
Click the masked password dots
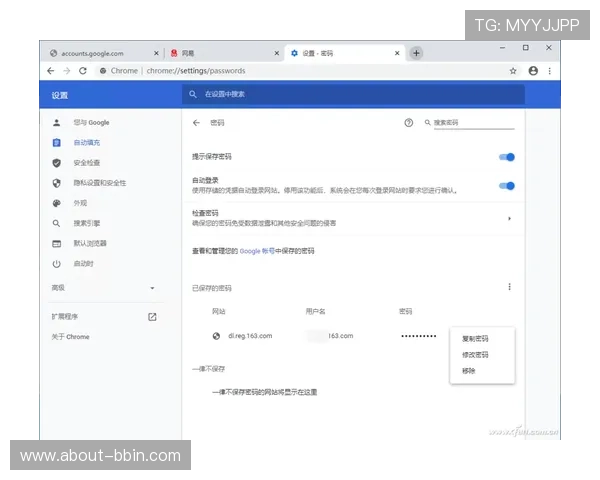419,336
